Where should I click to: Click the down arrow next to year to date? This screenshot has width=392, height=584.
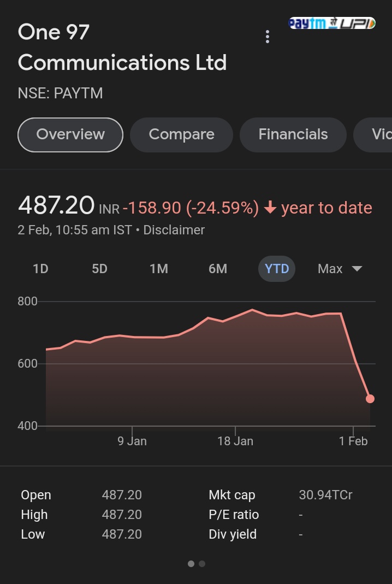[270, 208]
